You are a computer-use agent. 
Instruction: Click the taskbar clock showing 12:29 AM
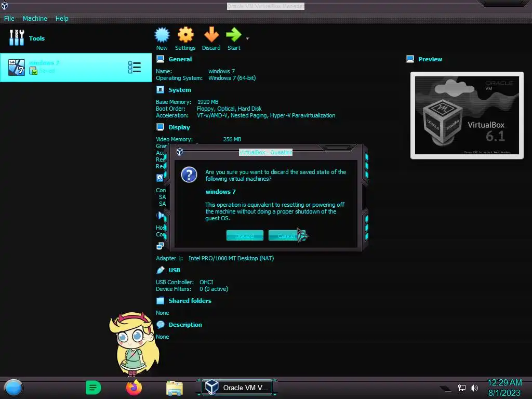pos(504,388)
